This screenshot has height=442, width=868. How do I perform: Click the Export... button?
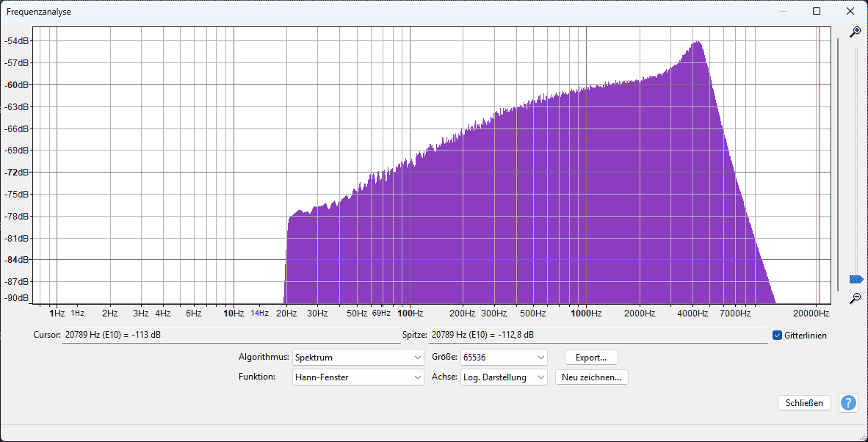[x=591, y=358]
